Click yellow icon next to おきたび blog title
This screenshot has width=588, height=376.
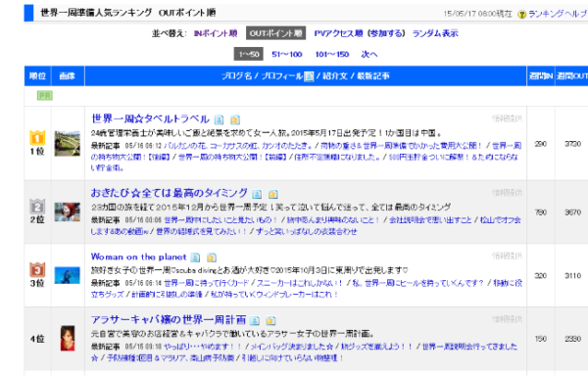click(273, 194)
